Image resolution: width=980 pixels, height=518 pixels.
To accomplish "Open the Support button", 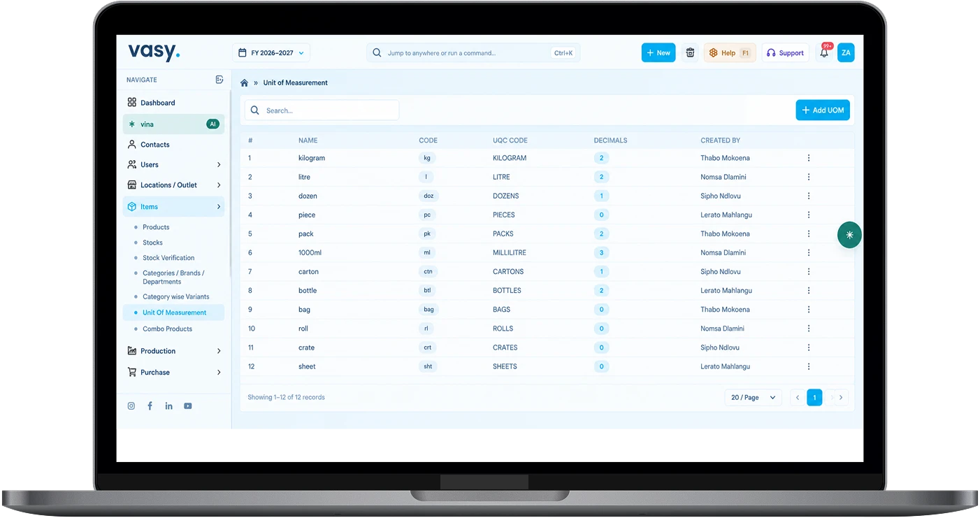I will 786,52.
